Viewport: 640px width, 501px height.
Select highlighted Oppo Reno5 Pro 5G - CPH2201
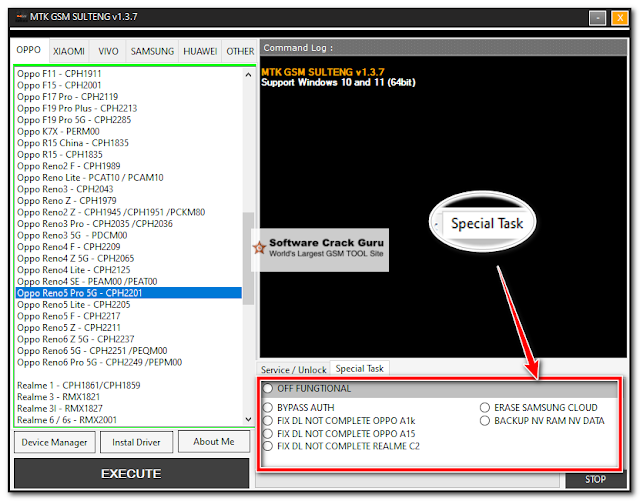click(129, 293)
